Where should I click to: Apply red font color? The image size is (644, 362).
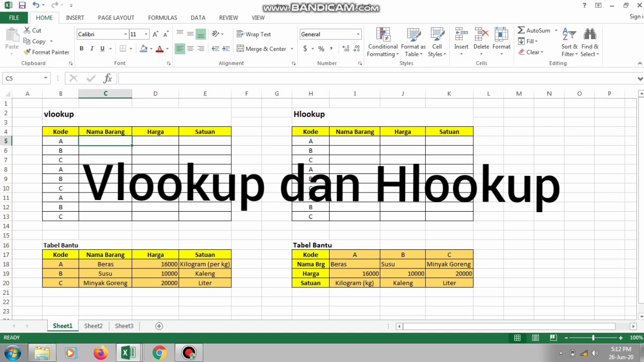coord(159,49)
